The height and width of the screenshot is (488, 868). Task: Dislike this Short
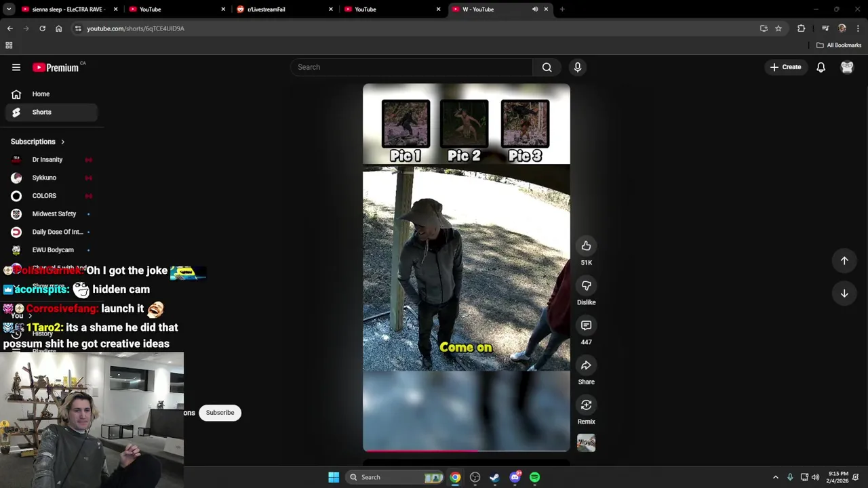pyautogui.click(x=586, y=286)
